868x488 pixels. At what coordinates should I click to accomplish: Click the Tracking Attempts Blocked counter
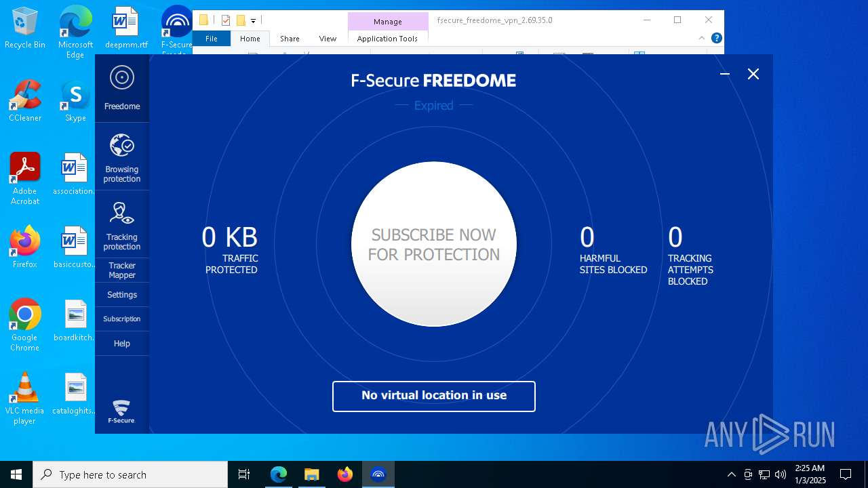690,256
